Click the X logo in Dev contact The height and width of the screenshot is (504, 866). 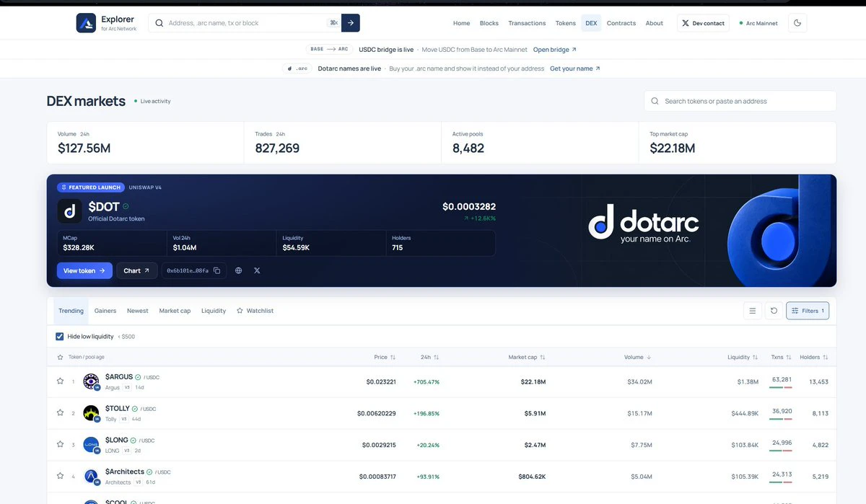(686, 23)
